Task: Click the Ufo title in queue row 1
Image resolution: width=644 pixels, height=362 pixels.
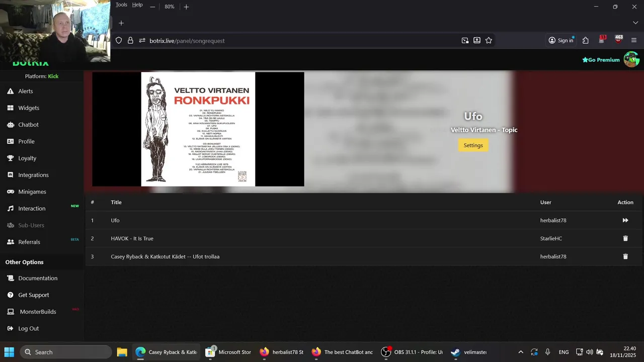Action: [x=115, y=220]
